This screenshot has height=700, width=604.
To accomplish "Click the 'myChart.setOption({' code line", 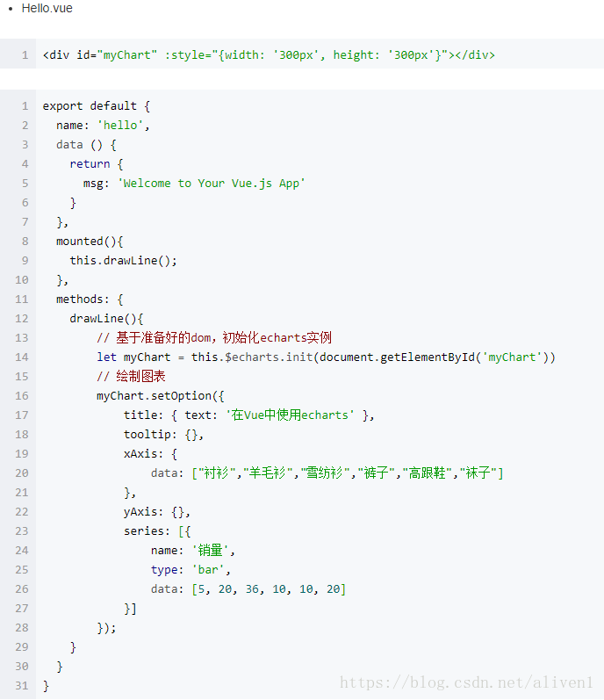I will click(161, 396).
